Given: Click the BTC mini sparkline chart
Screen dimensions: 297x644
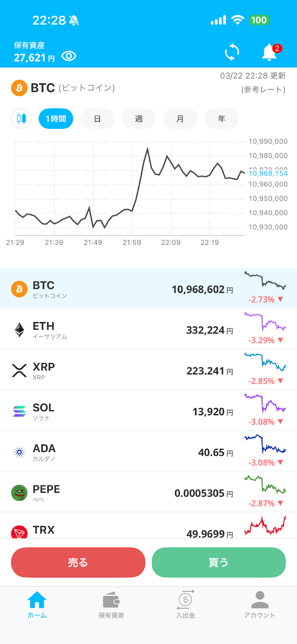Looking at the screenshot, I should click(x=265, y=281).
